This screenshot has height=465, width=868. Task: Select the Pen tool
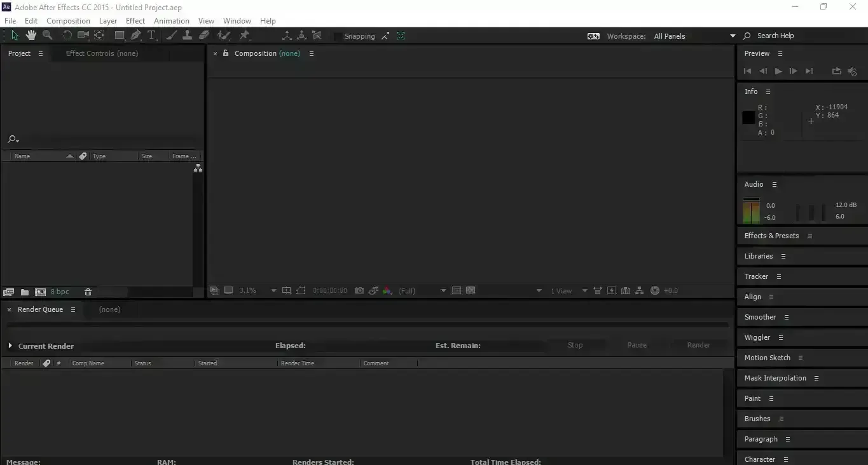[x=135, y=36]
